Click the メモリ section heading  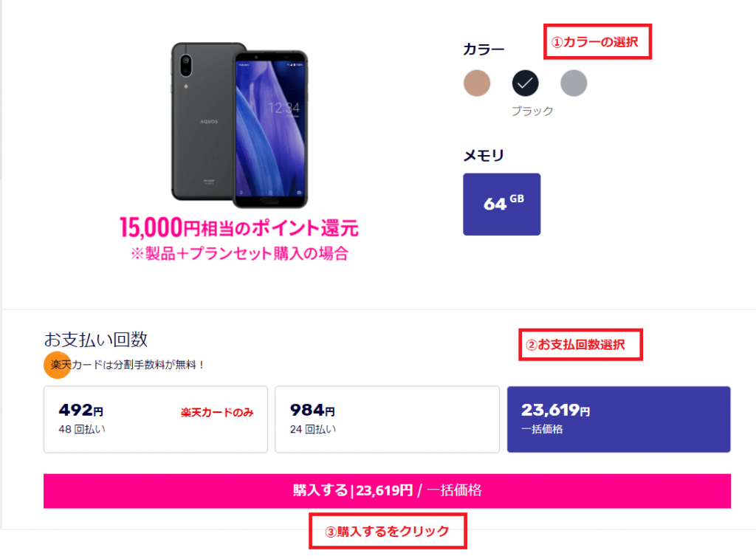tap(484, 155)
